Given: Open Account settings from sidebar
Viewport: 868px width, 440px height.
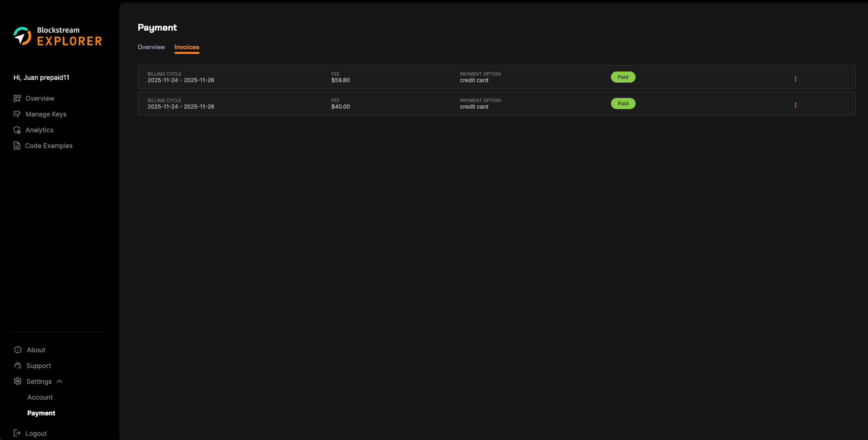Looking at the screenshot, I should 40,397.
